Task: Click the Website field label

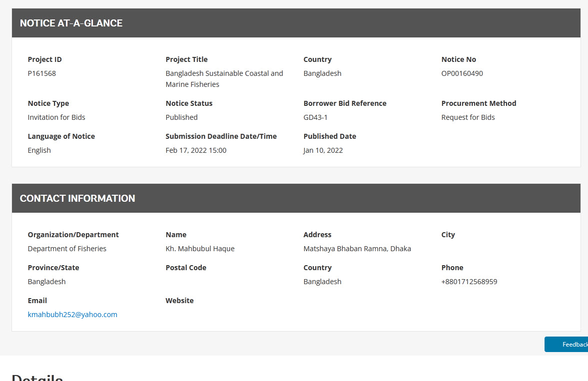Action: (x=179, y=301)
